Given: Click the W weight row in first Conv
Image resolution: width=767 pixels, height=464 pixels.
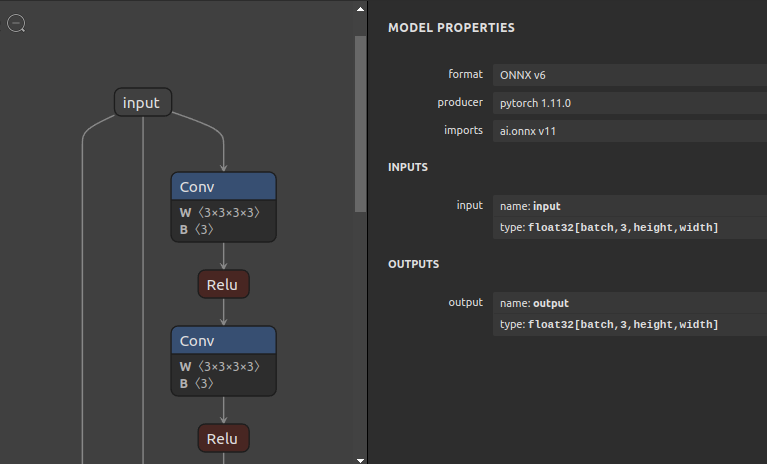Looking at the screenshot, I should [223, 212].
